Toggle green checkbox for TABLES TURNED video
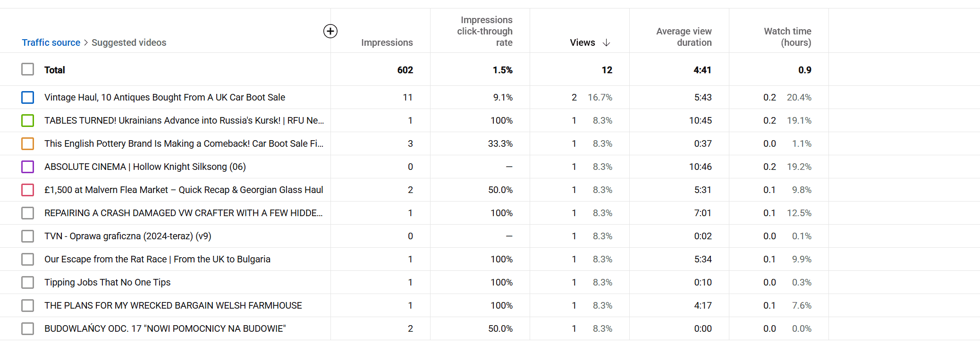Screen dimensions: 980x353 [x=28, y=121]
